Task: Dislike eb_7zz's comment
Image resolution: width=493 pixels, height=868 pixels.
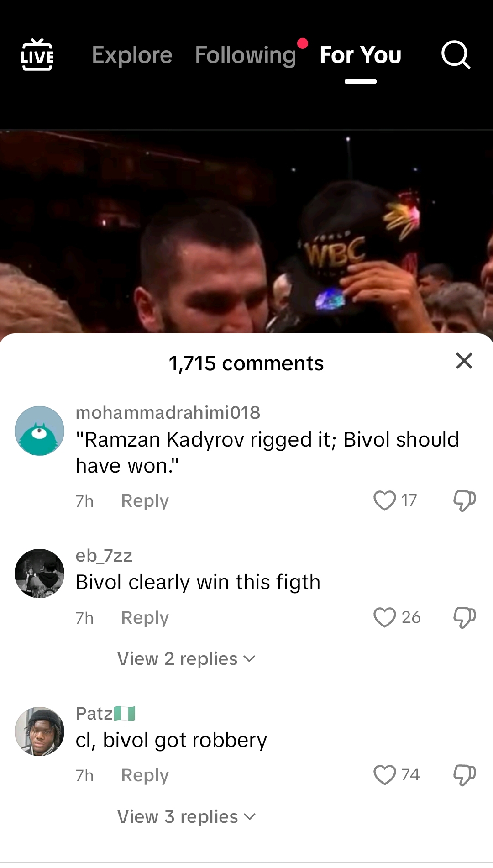Action: tap(465, 617)
